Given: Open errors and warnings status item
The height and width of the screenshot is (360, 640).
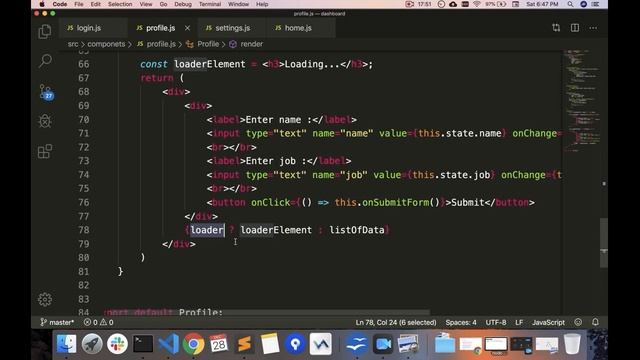Looking at the screenshot, I should coord(98,322).
